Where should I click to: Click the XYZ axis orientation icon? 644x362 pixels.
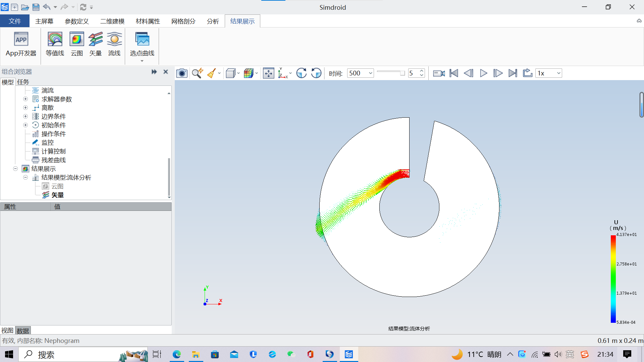pos(283,73)
